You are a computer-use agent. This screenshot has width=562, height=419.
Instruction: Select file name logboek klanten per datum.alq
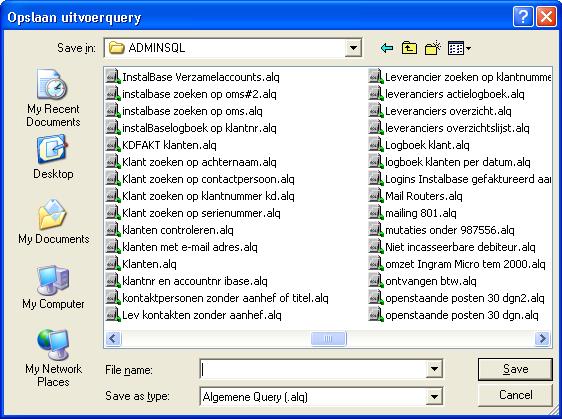[458, 162]
